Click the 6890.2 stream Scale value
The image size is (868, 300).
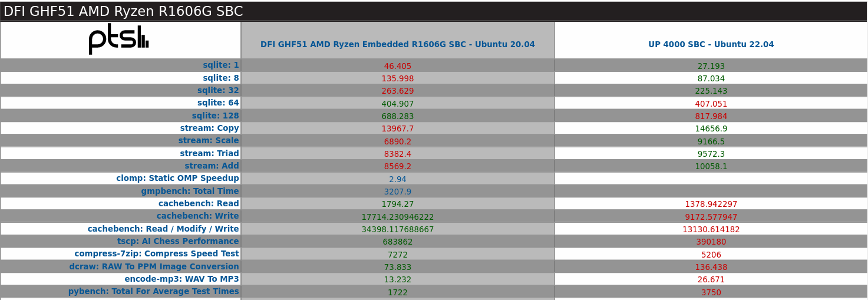click(398, 141)
